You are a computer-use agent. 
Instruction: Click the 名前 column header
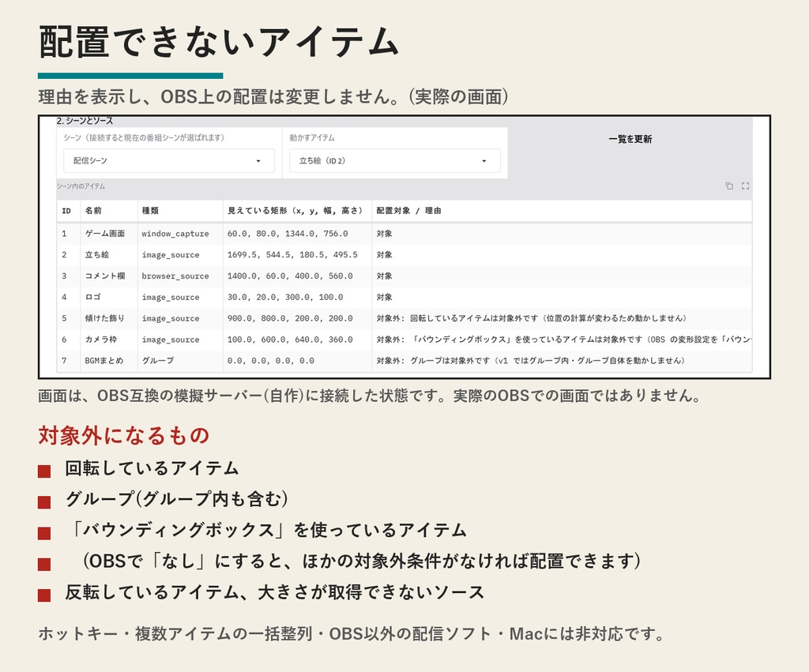(109, 210)
